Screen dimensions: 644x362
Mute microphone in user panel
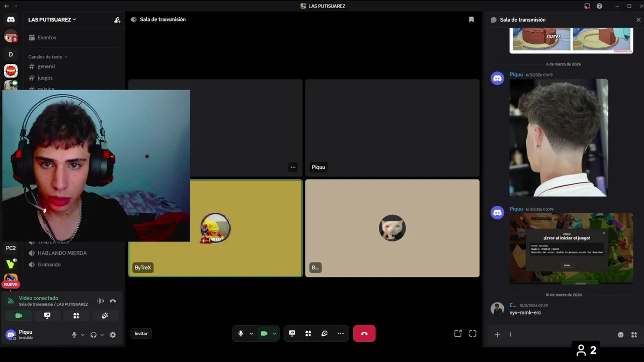[74, 335]
